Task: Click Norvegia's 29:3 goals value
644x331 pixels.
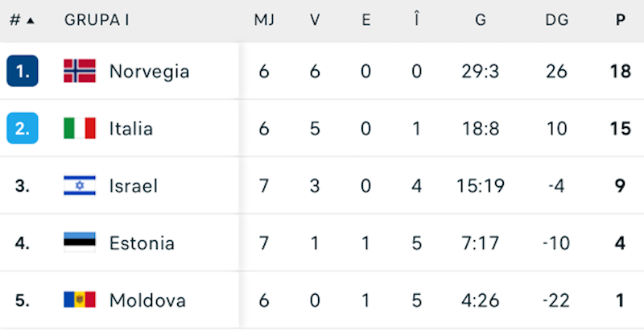Action: [x=481, y=71]
